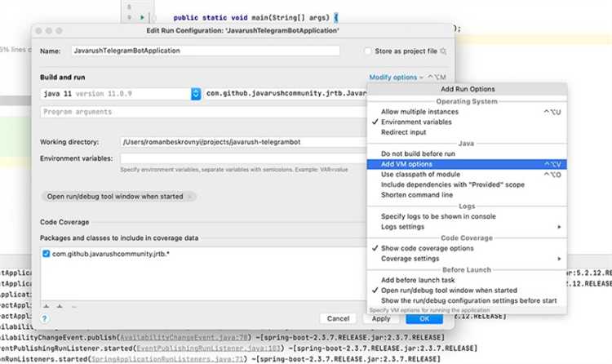
Task: Click the Apply button
Action: (x=381, y=318)
